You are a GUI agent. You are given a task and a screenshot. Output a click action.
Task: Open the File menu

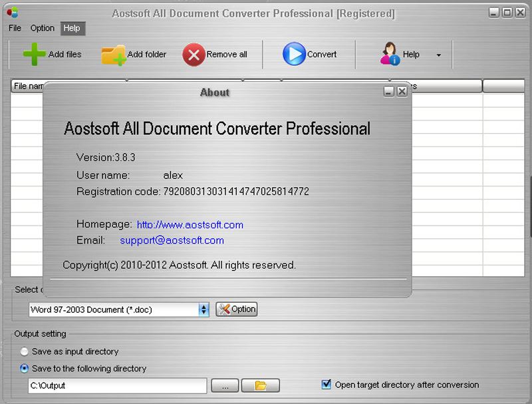pyautogui.click(x=15, y=28)
